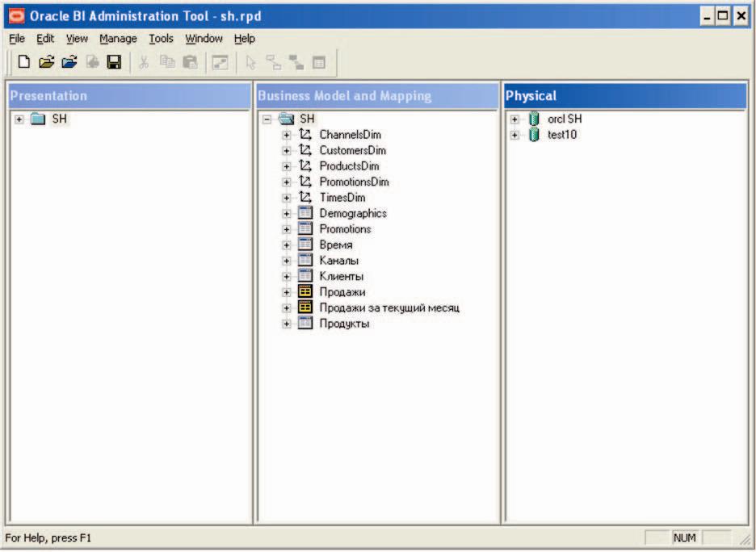Open the File menu
Screen dimensions: 756x552
17,39
